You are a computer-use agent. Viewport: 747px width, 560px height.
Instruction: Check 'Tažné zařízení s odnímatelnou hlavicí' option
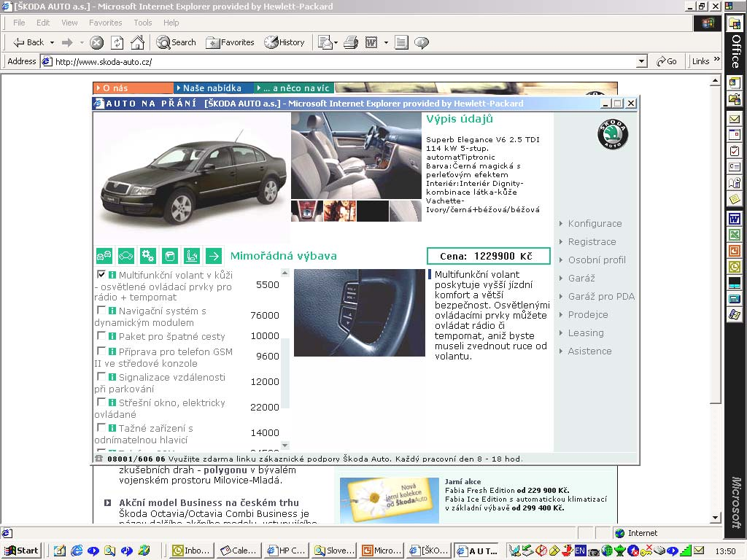tap(101, 427)
